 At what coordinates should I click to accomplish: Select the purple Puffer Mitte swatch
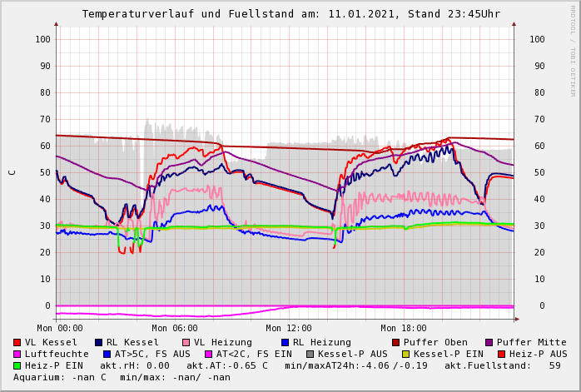489,342
